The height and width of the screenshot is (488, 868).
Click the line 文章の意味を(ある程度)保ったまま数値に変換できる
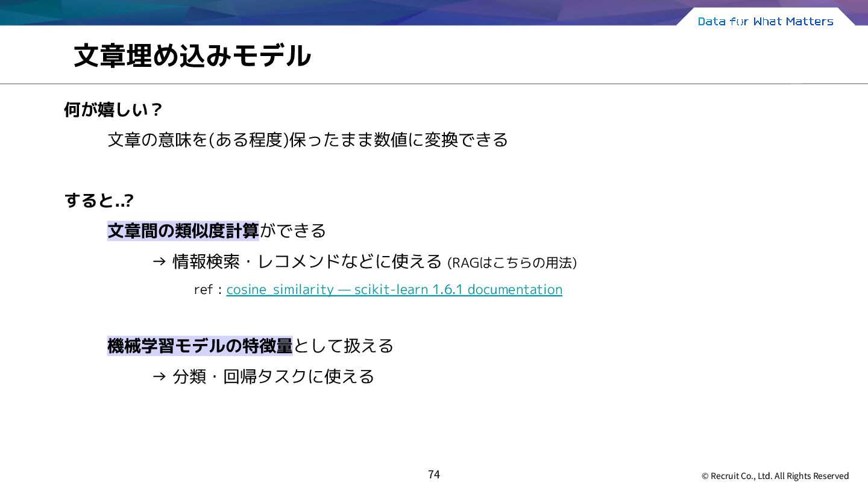pos(308,140)
